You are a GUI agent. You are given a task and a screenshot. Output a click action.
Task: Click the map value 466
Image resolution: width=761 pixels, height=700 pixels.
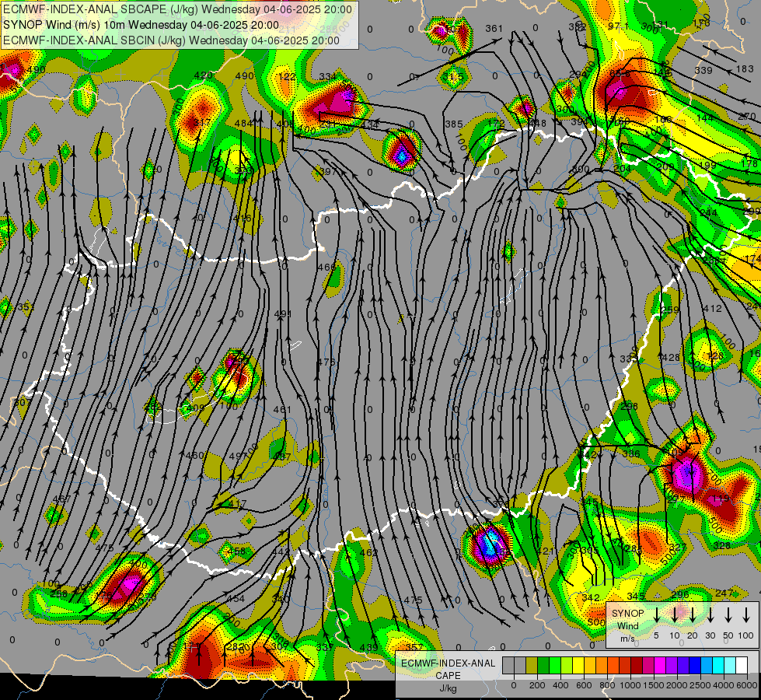tap(326, 268)
